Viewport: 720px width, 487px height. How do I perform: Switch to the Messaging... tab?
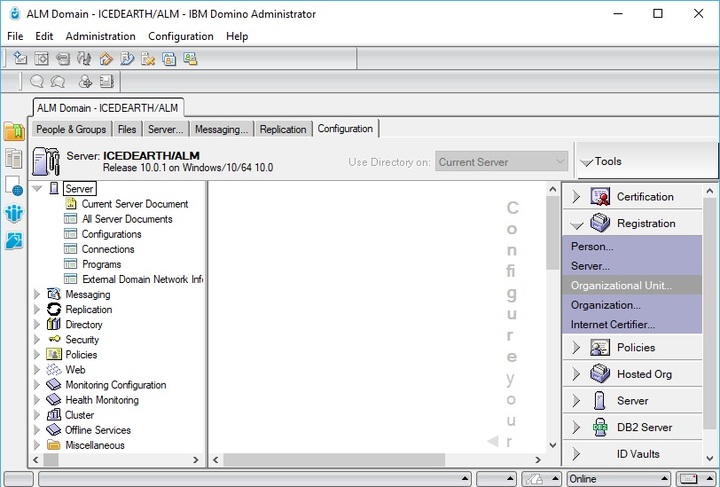point(221,129)
